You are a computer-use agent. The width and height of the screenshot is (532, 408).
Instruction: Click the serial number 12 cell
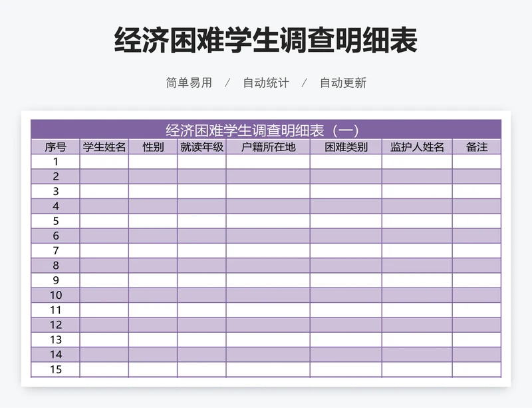click(55, 325)
